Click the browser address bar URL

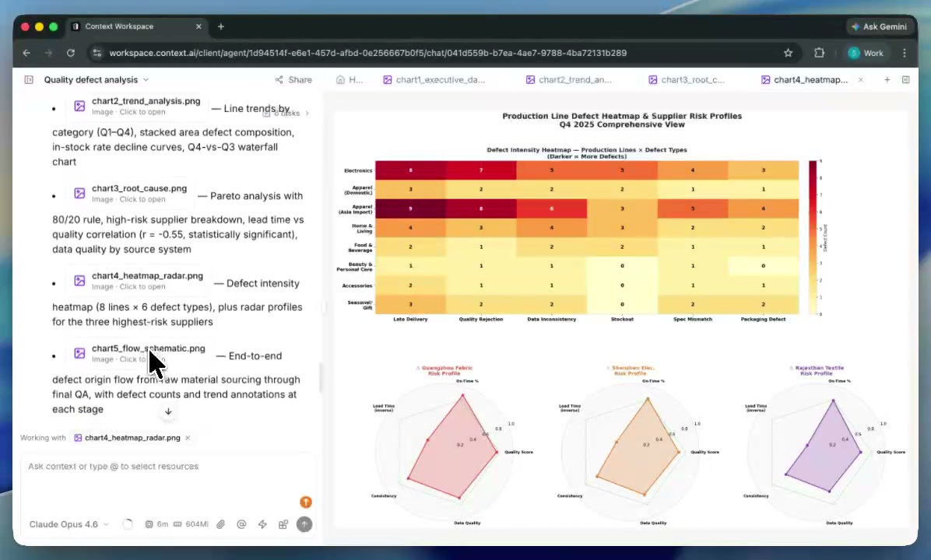click(x=367, y=53)
